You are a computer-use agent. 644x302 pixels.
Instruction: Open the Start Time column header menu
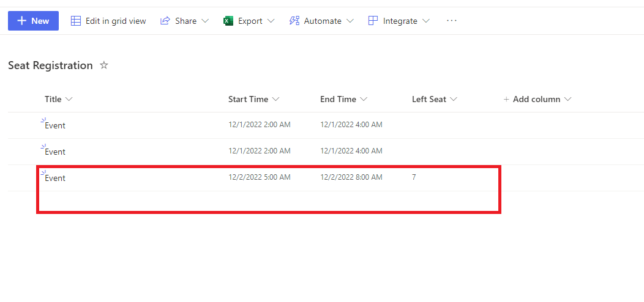[254, 99]
